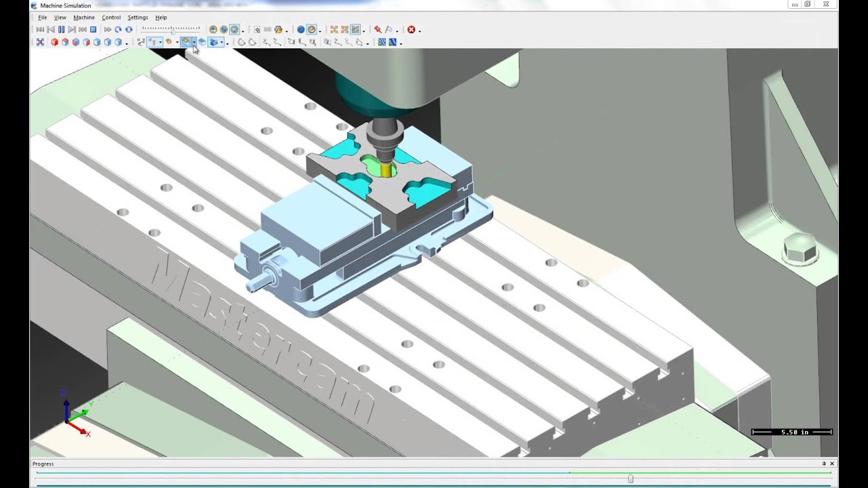Click the Progress bar slider thumb

click(x=631, y=479)
